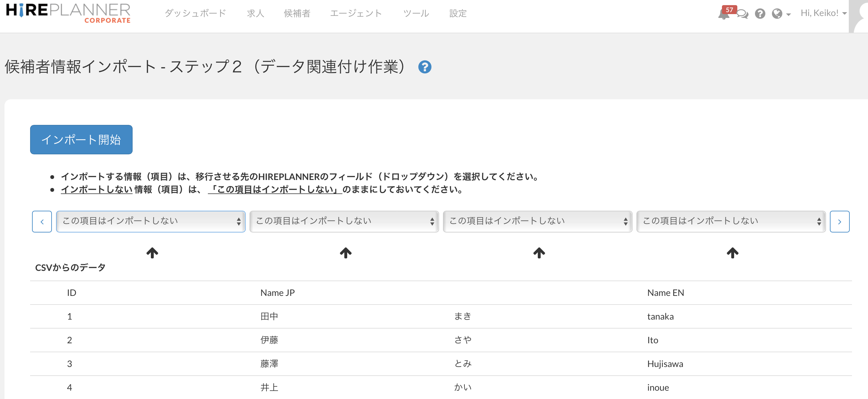The height and width of the screenshot is (399, 868).
Task: Open the エージェント menu
Action: pos(356,13)
